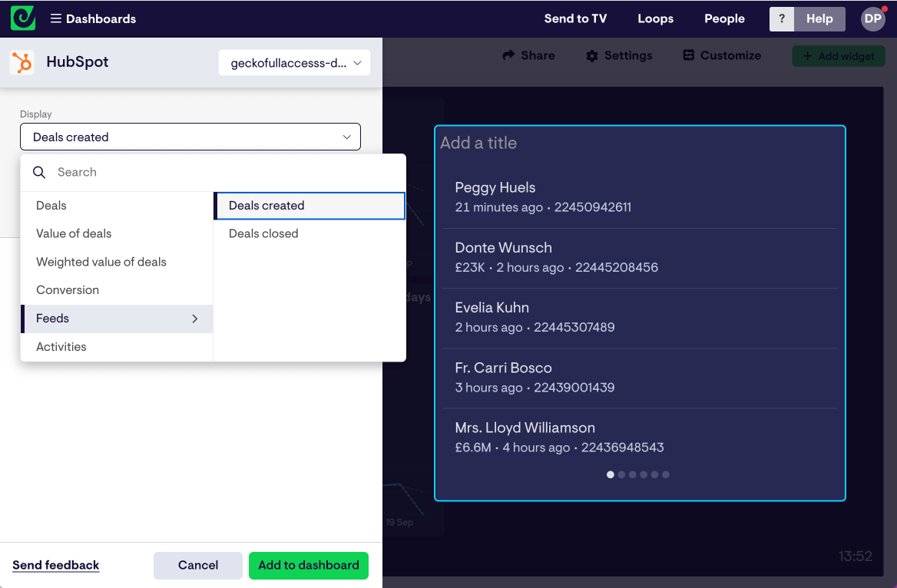The image size is (897, 588).
Task: Click Peggy Huels feed entry
Action: (640, 197)
